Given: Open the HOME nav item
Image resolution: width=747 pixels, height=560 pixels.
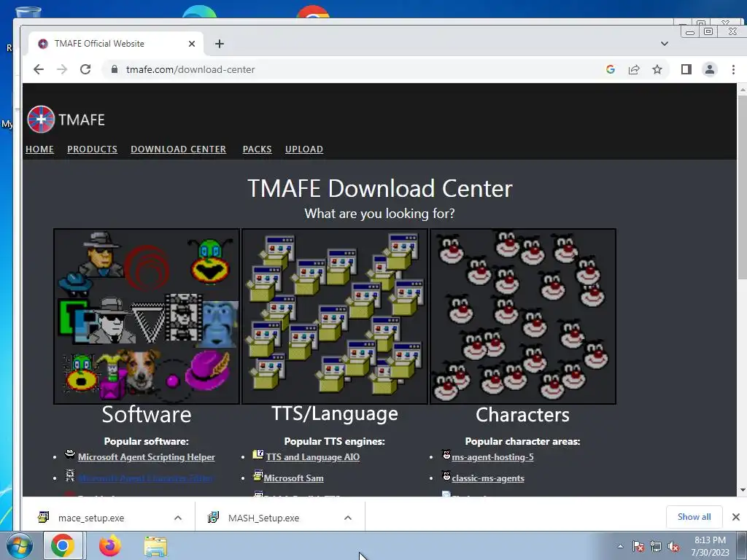Looking at the screenshot, I should pos(39,149).
